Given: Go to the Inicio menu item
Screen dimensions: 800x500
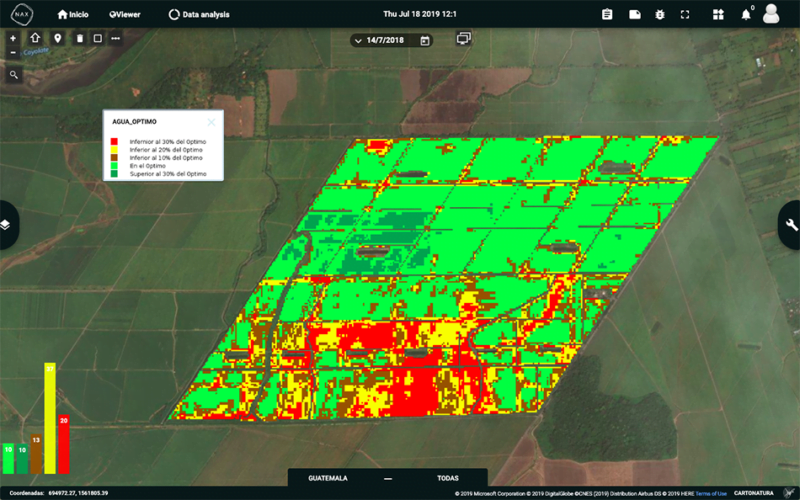Looking at the screenshot, I should pos(73,14).
